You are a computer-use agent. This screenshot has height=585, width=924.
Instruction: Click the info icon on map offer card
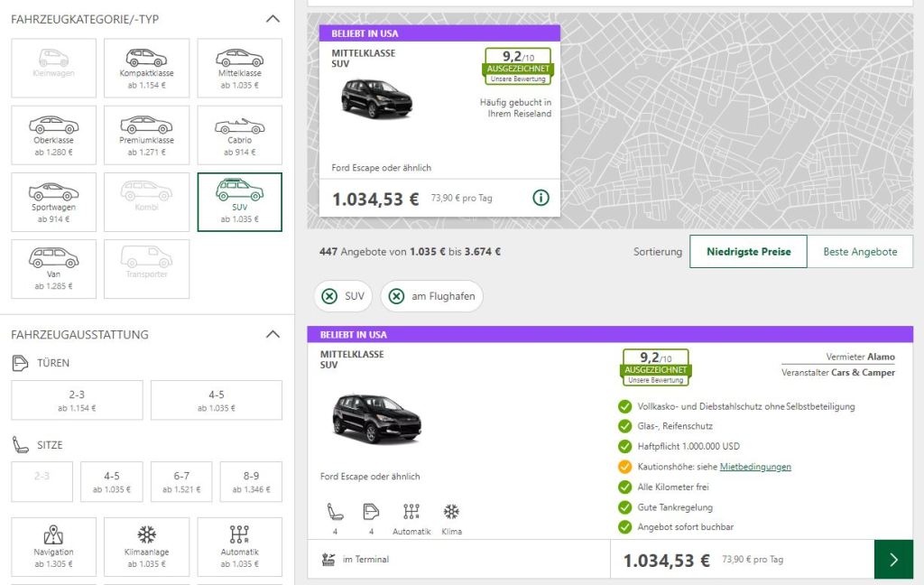point(541,198)
